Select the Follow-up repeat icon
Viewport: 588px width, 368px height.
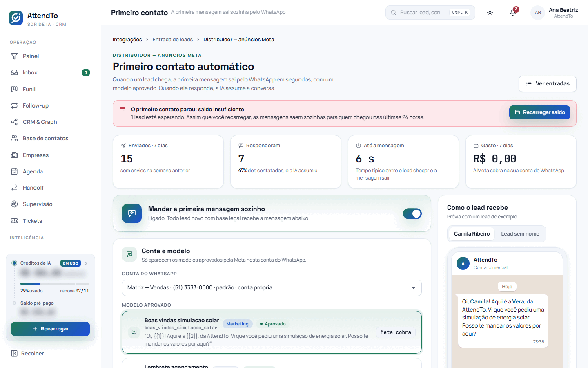14,105
